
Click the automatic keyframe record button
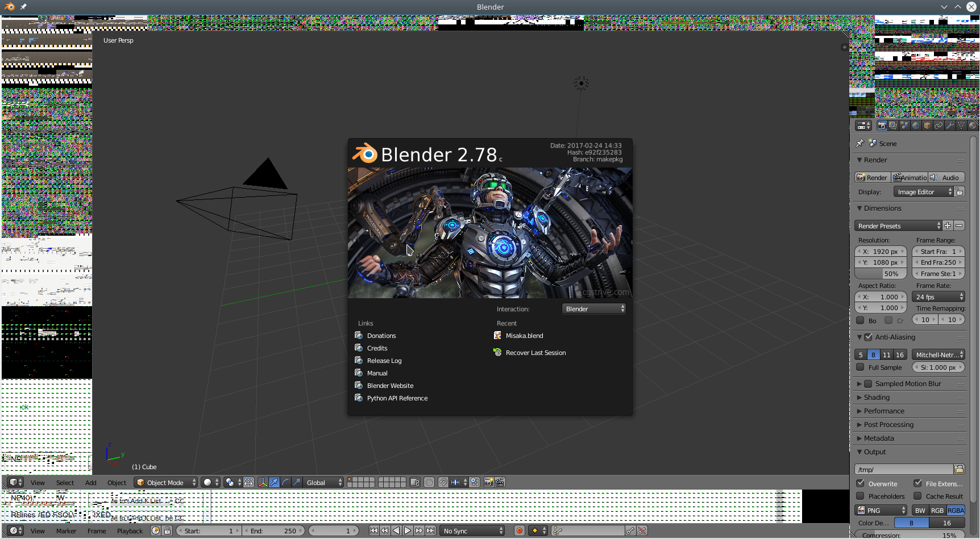(519, 530)
